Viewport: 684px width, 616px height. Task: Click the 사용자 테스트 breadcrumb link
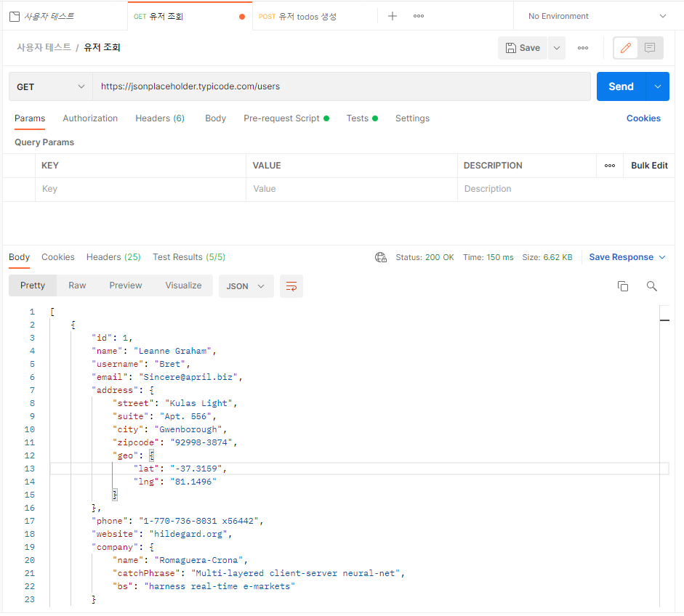[x=44, y=47]
